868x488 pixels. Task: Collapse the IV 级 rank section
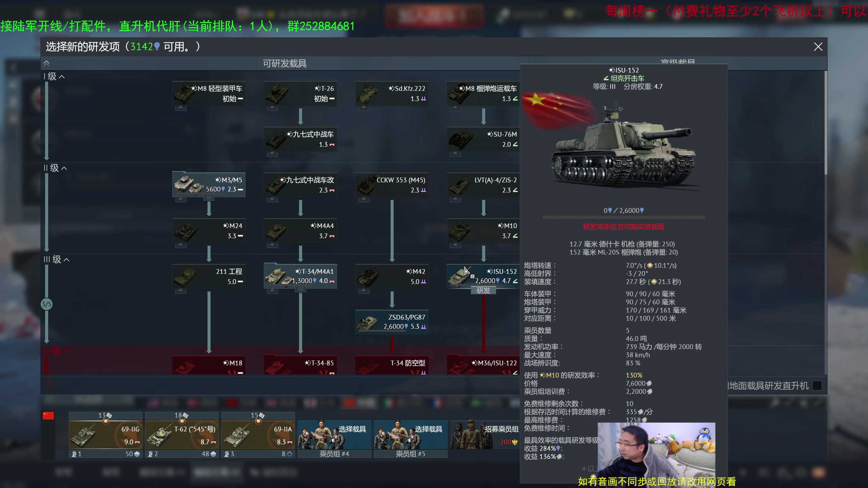[57, 351]
